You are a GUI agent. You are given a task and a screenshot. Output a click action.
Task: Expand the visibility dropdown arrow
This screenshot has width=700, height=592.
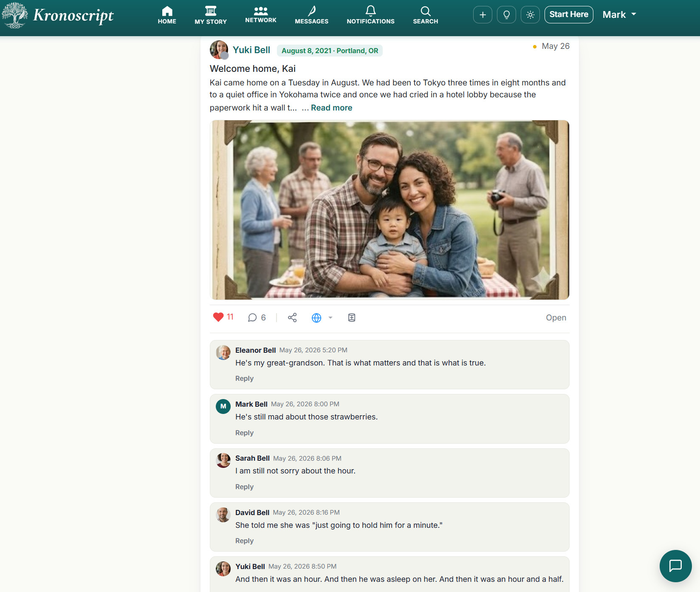point(330,318)
